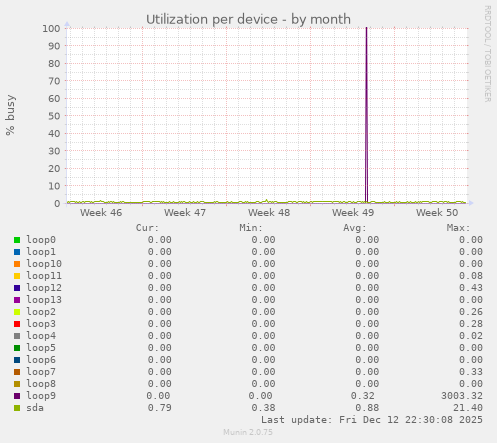Select the loop5 legend label

[41, 348]
